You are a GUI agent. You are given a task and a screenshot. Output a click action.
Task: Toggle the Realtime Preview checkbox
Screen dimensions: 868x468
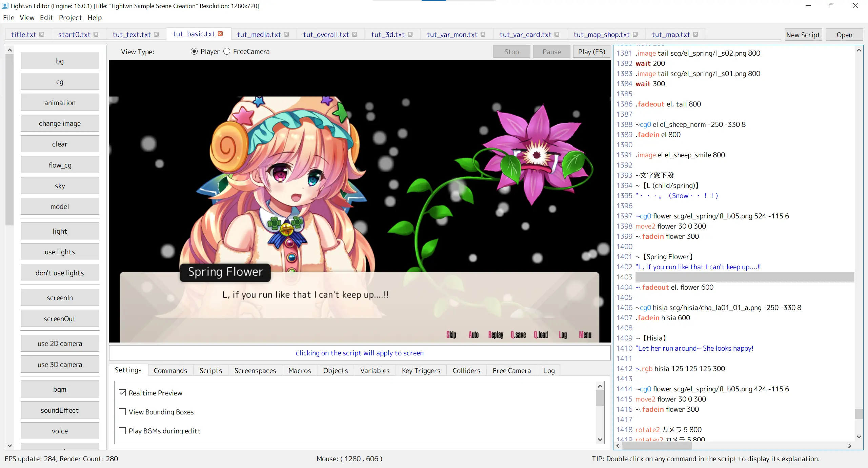(122, 393)
